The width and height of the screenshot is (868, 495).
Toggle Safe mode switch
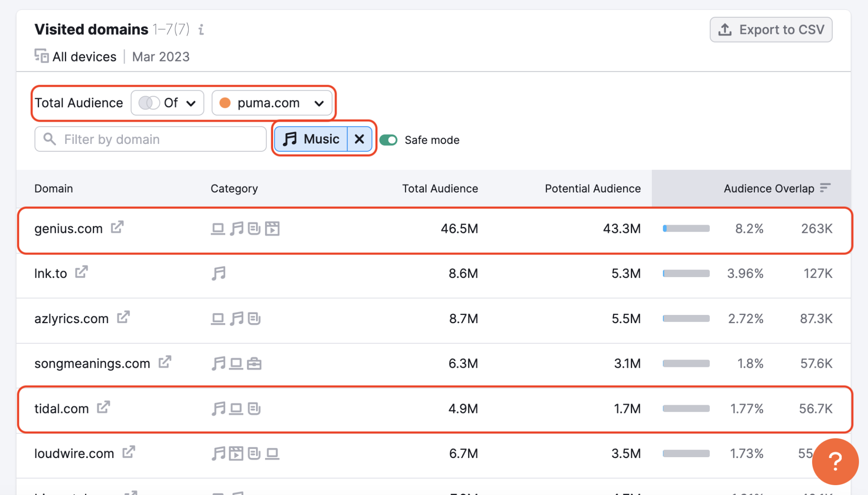(x=388, y=140)
